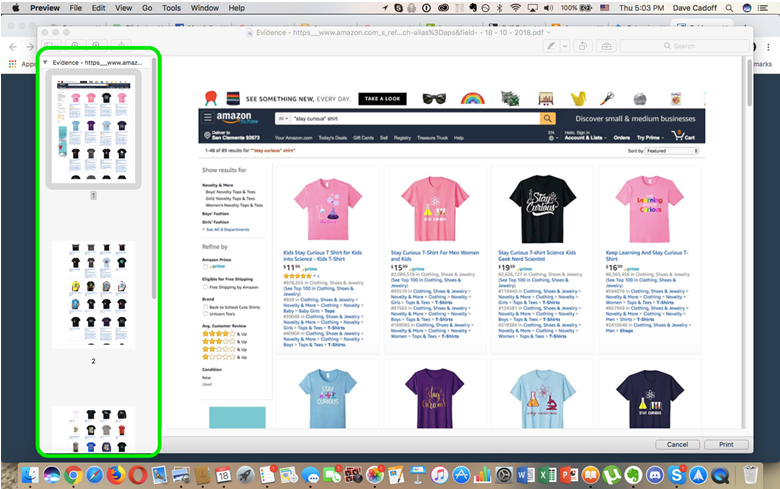Open iTunes from the Dock
Image resolution: width=780 pixels, height=489 pixels.
[439, 475]
